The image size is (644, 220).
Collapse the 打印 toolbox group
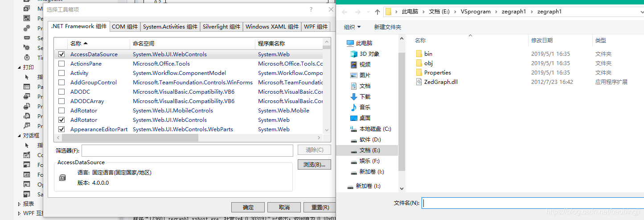point(19,67)
